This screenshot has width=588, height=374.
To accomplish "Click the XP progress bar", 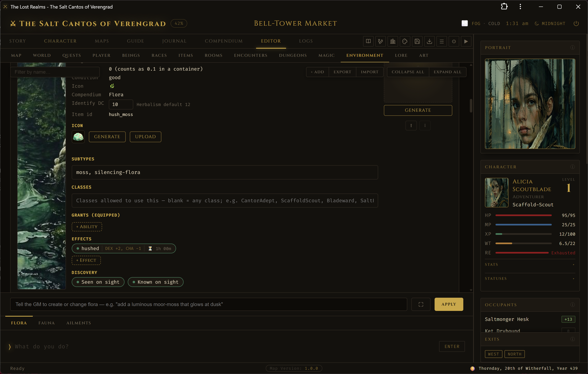I will (524, 234).
